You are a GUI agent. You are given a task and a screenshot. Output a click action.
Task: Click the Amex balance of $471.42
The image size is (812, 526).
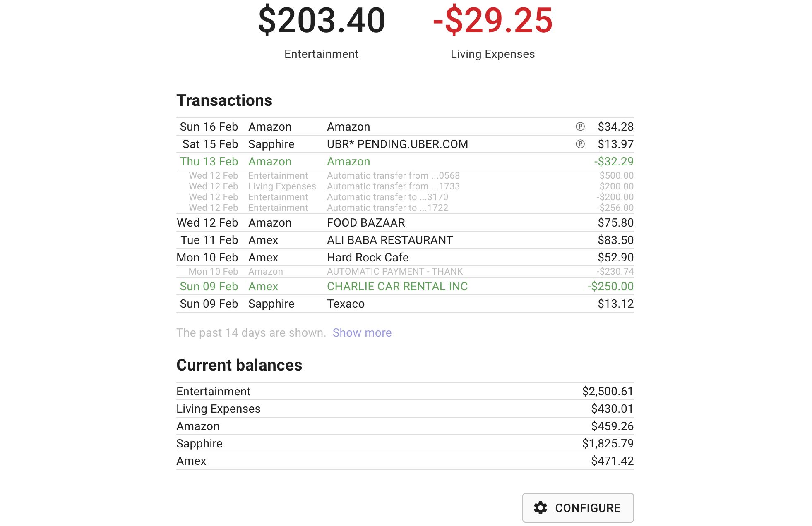[405, 461]
